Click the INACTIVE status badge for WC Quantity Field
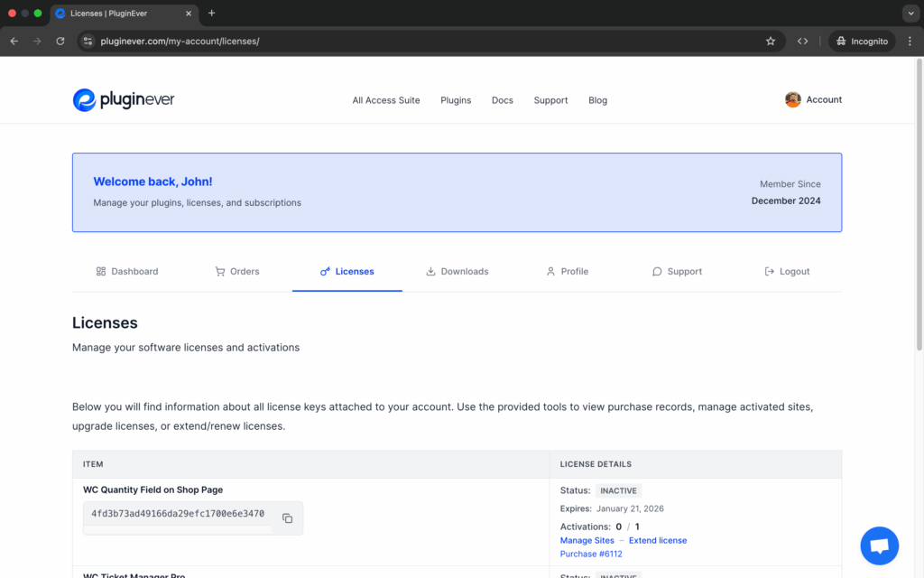Viewport: 924px width, 578px height. tap(618, 490)
